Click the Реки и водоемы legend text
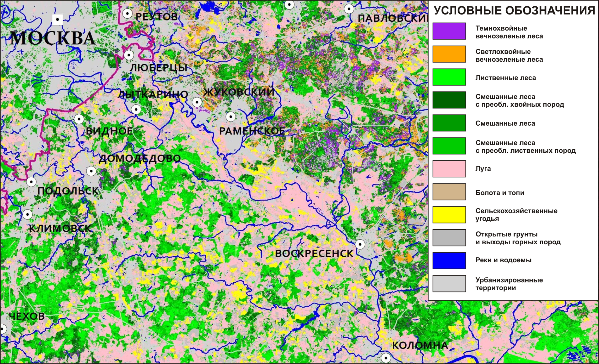Screen dimensions: 599x364 [503, 260]
